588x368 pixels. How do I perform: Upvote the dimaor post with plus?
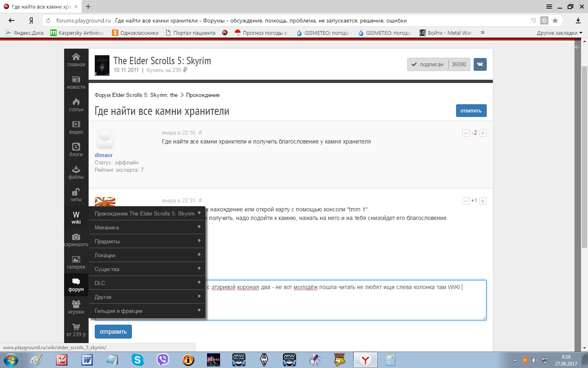483,133
